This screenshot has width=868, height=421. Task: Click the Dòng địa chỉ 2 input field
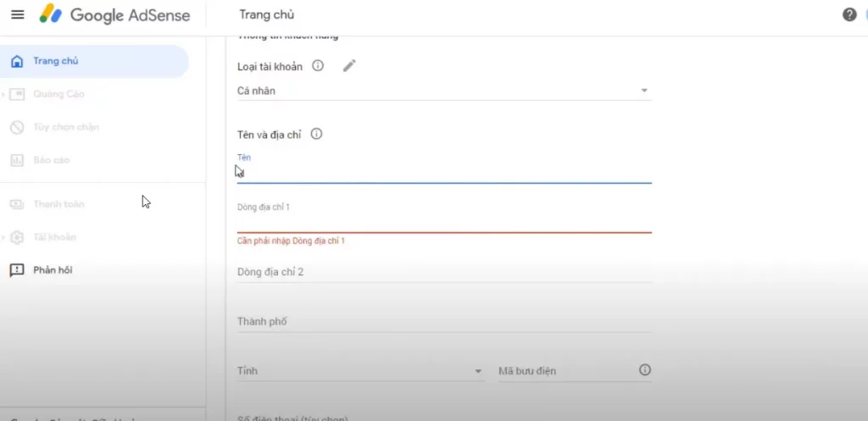tap(443, 272)
